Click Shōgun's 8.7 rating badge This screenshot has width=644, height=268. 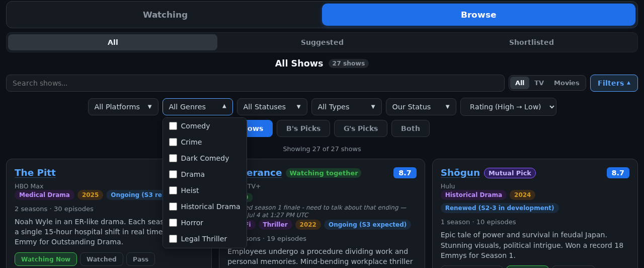coord(618,173)
